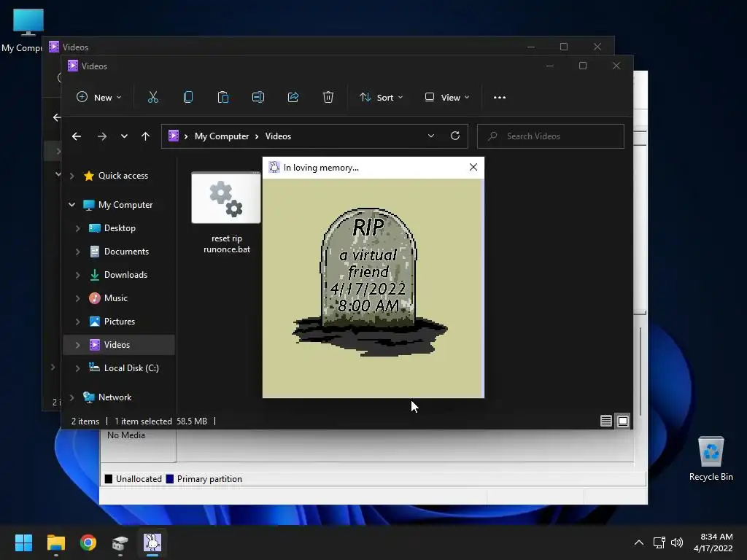Select reset rip runonce.bat file
This screenshot has height=560, width=747.
226,214
